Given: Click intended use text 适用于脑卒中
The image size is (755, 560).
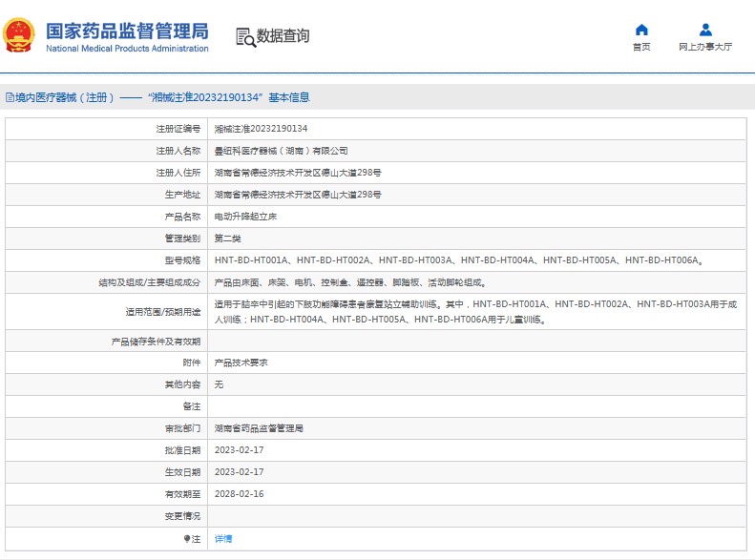Looking at the screenshot, I should (x=475, y=312).
